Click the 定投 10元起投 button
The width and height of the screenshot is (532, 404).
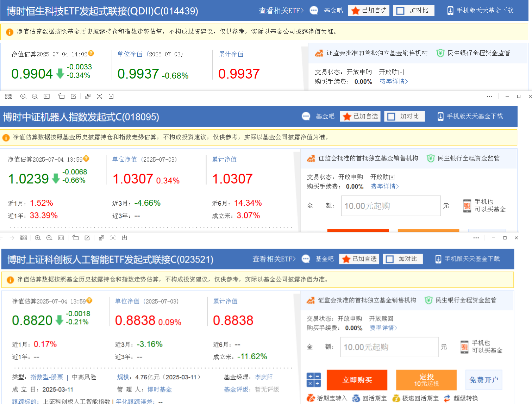[426, 380]
